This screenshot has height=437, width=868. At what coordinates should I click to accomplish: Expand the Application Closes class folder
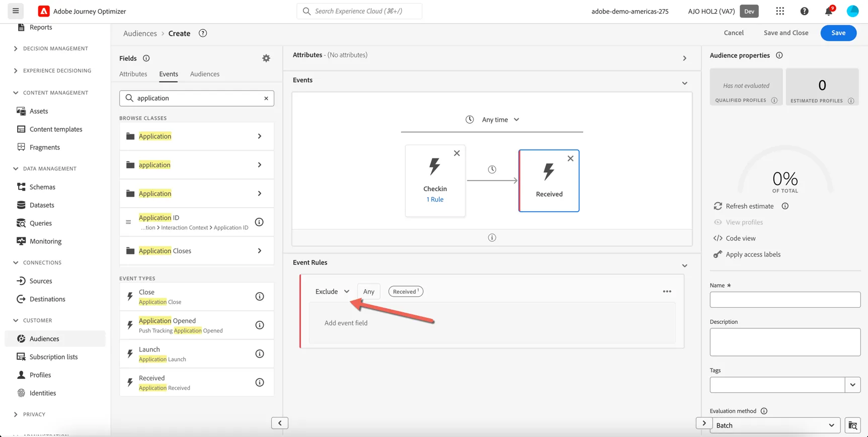coord(197,251)
